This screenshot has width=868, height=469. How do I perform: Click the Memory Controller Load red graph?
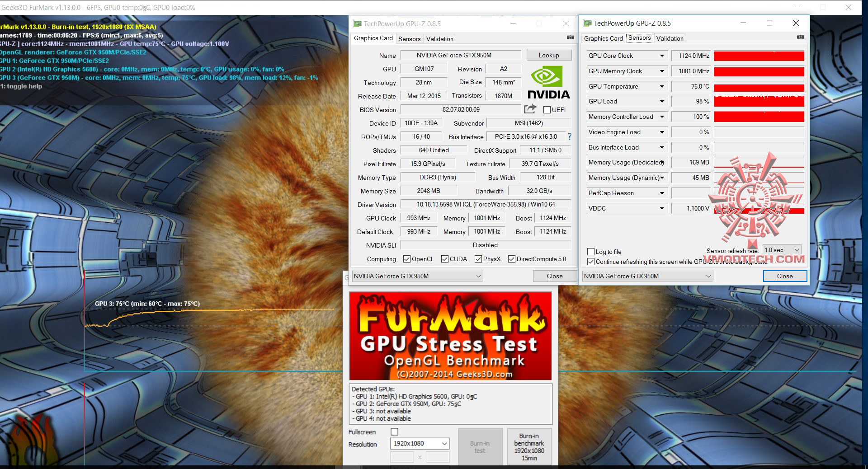coord(759,117)
